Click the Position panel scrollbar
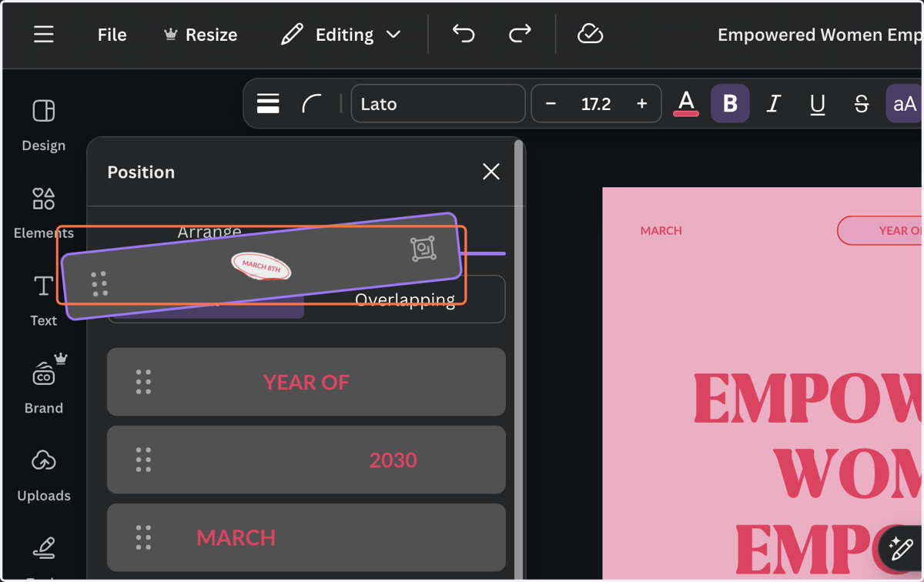Image resolution: width=924 pixels, height=582 pixels. 520,360
